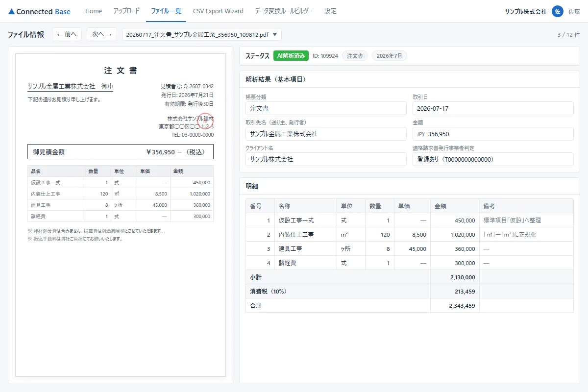Click 解析結果（基本項目） section heading
Image resolution: width=588 pixels, height=392 pixels.
tap(276, 79)
